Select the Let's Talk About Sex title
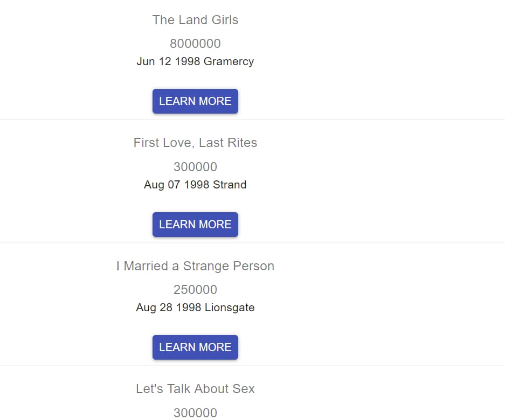This screenshot has width=505, height=420. 195,389
